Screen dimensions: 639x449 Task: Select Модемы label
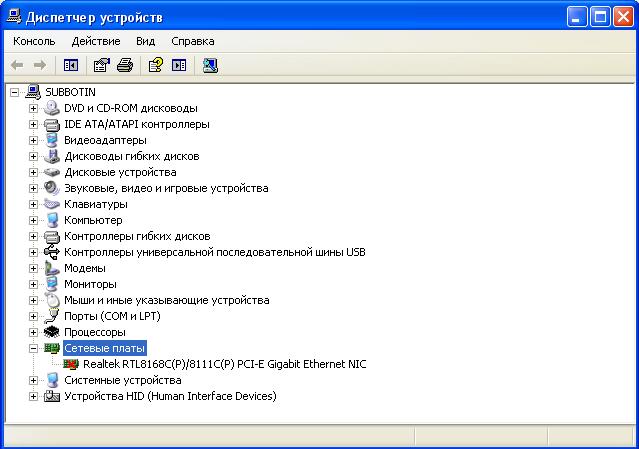[x=85, y=268]
